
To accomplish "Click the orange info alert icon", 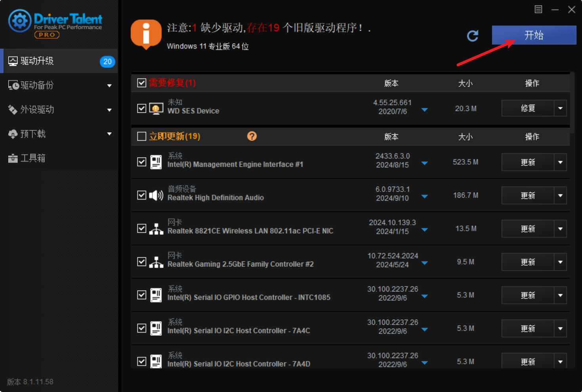I will 146,34.
